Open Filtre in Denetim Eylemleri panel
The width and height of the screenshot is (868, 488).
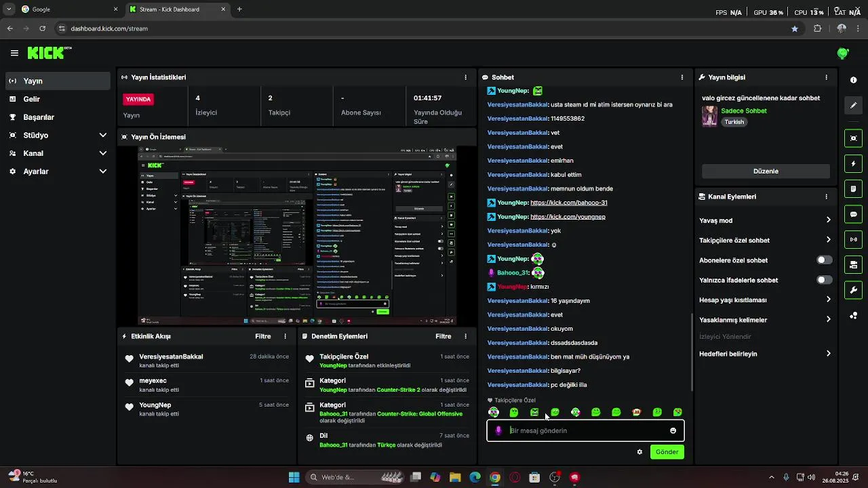pos(443,336)
